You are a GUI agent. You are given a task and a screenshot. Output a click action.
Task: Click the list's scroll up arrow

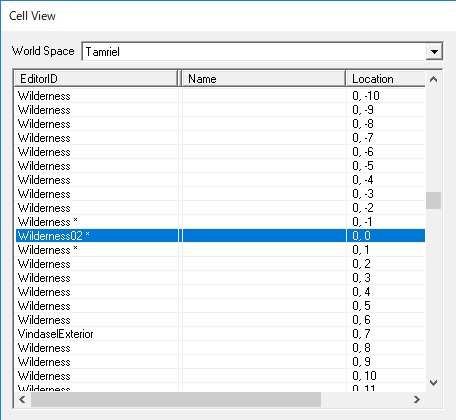(x=433, y=79)
